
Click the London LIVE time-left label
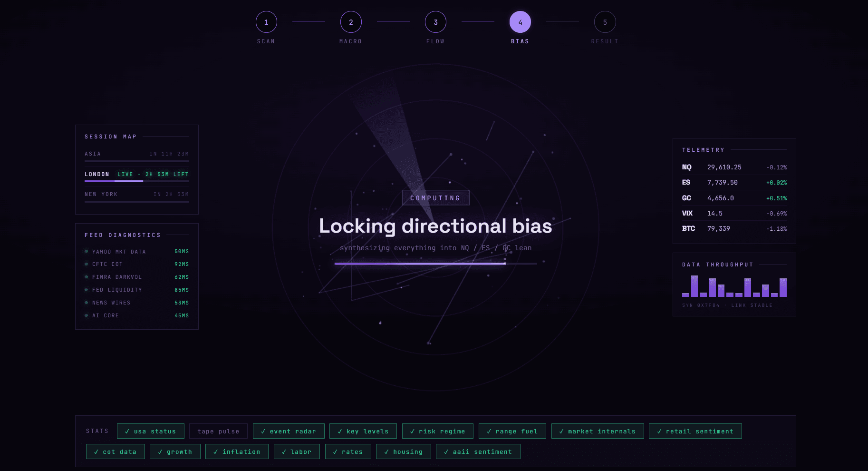click(x=153, y=174)
